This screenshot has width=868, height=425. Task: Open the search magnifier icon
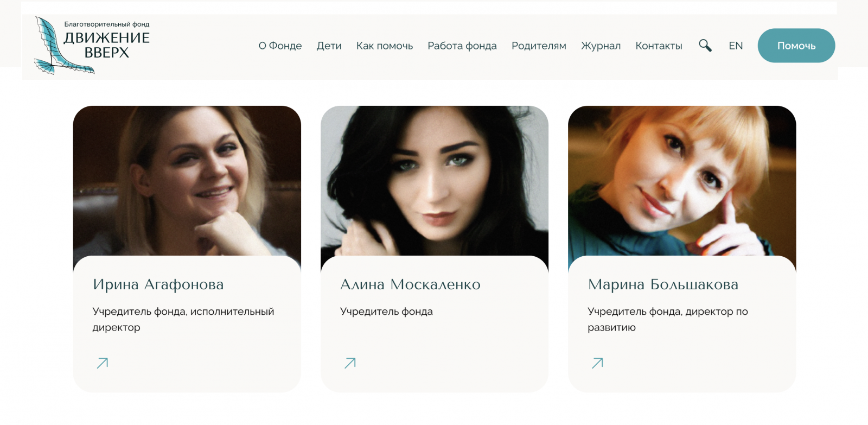[x=705, y=46]
